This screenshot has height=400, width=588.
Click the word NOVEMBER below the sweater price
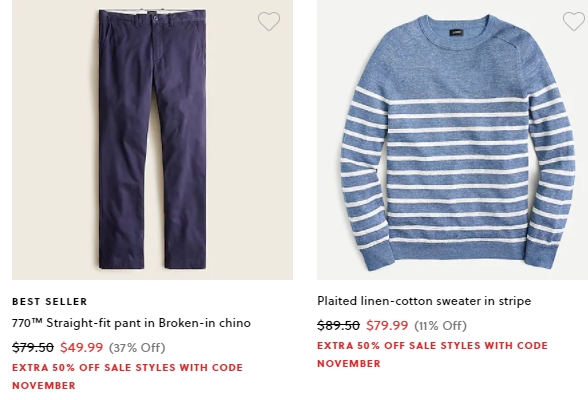349,364
